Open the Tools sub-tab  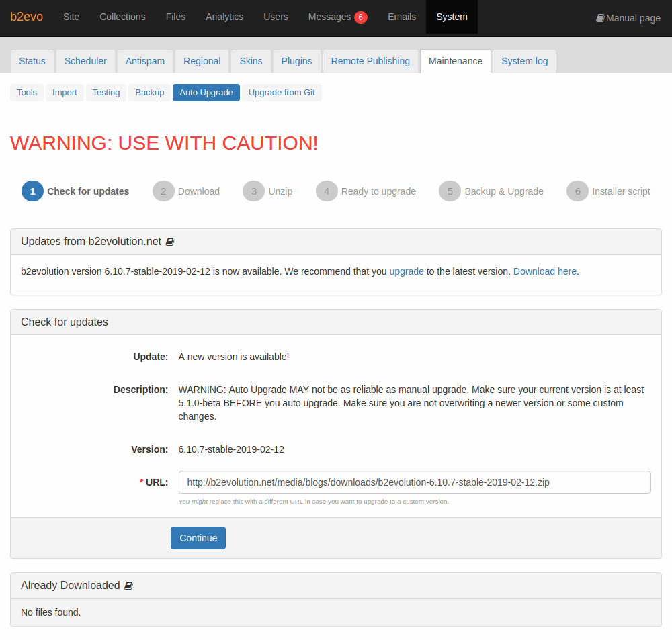tap(27, 93)
